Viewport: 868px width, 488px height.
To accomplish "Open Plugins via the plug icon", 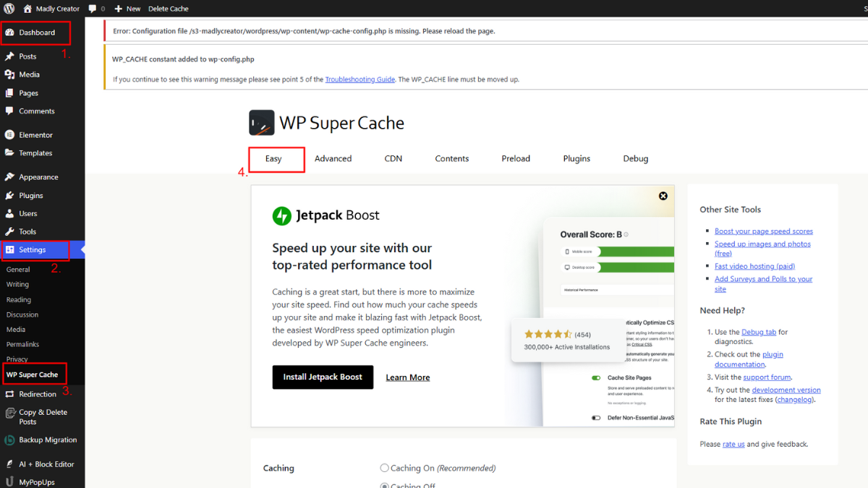I will pos(9,195).
